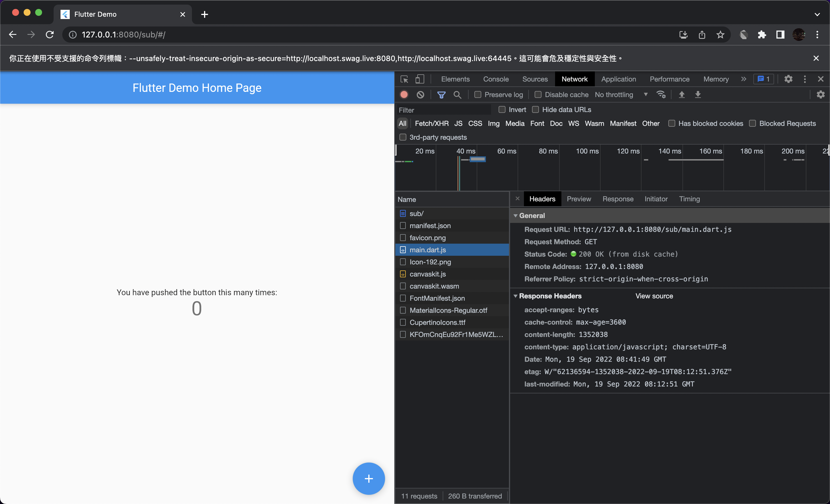Open network settings gear

pyautogui.click(x=820, y=94)
